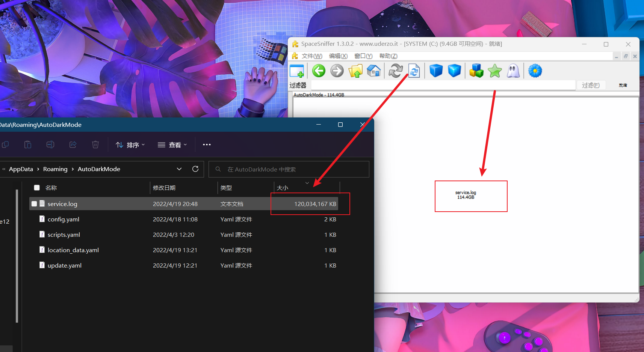Click the Roaming breadcrumb
Image resolution: width=644 pixels, height=352 pixels.
coord(55,169)
